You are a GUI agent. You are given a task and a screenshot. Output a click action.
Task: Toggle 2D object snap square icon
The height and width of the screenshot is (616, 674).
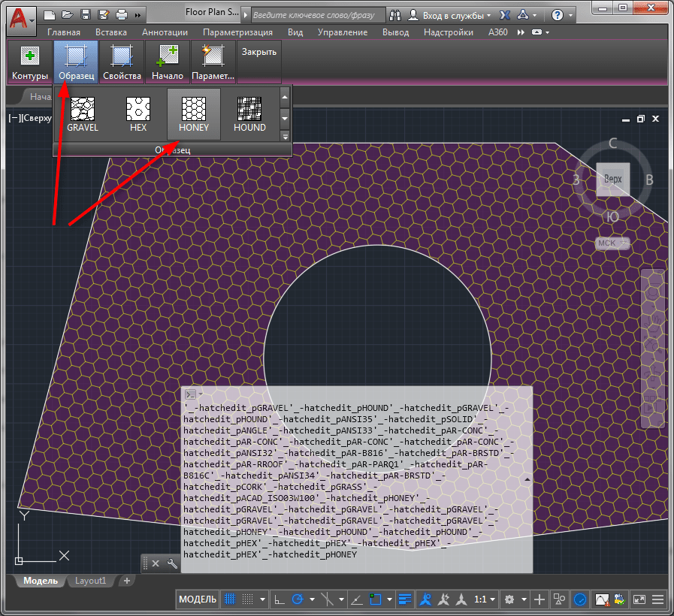375,599
